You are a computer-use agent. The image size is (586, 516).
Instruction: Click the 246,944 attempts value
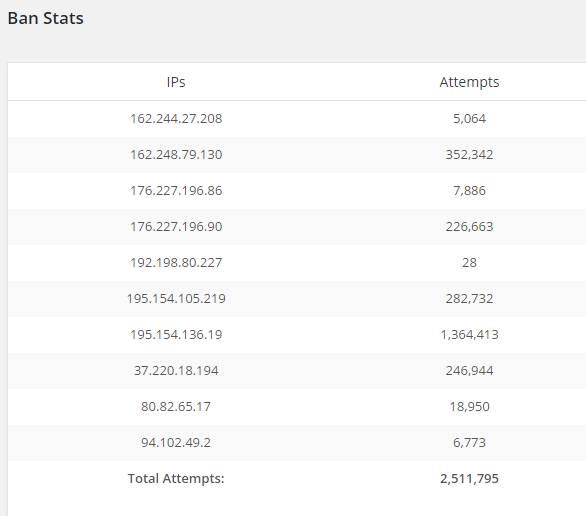tap(469, 371)
